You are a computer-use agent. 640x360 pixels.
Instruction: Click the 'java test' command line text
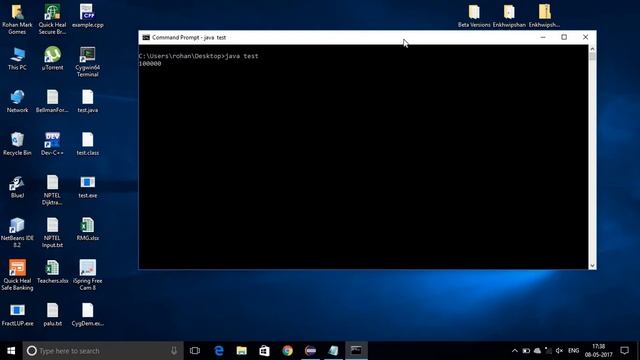click(x=242, y=56)
